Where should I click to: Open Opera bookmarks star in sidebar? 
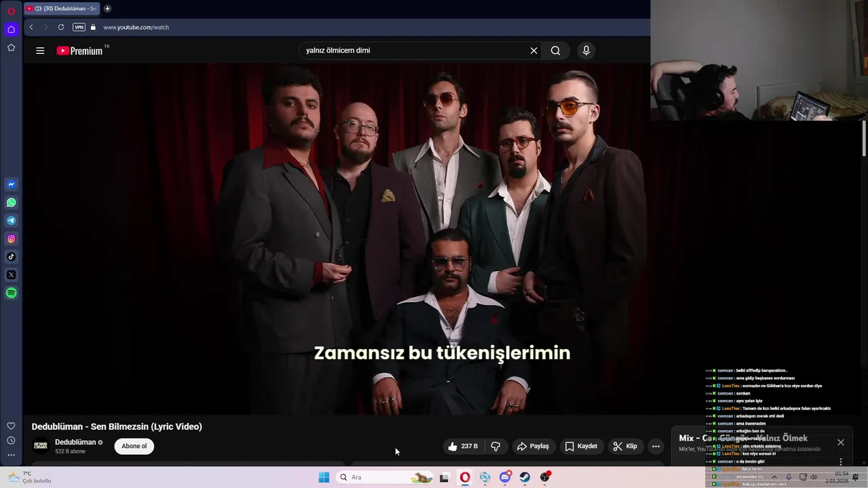[x=11, y=47]
